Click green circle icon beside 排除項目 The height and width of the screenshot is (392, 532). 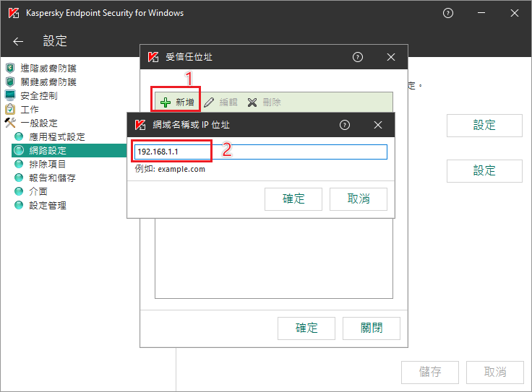click(x=19, y=165)
